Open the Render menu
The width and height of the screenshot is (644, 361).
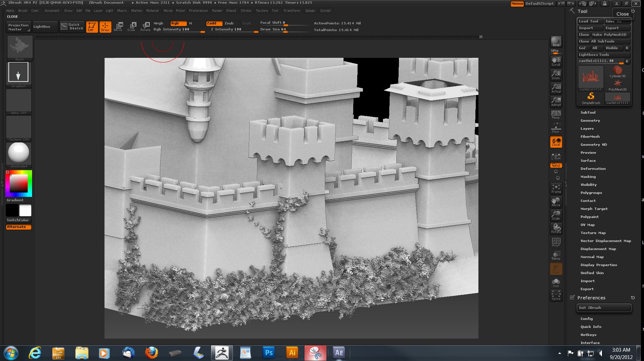point(217,10)
